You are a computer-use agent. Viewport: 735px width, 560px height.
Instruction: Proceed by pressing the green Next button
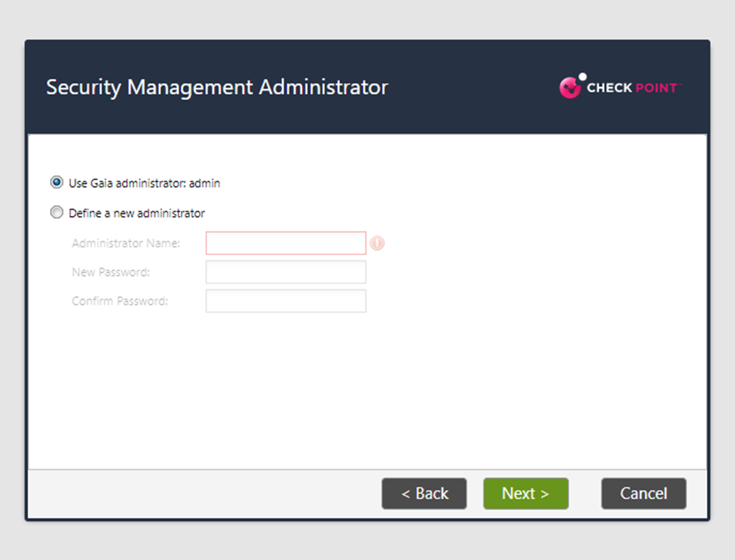[x=526, y=494]
